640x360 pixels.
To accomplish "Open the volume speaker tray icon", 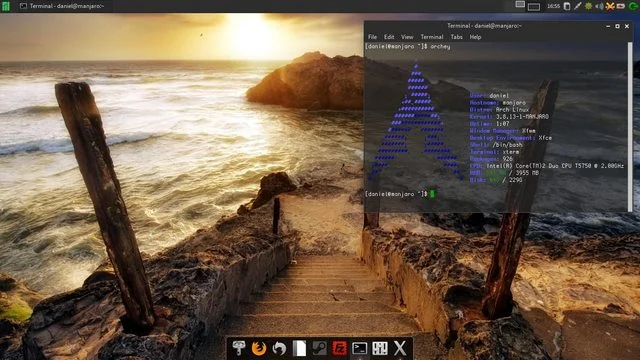I will (x=599, y=6).
